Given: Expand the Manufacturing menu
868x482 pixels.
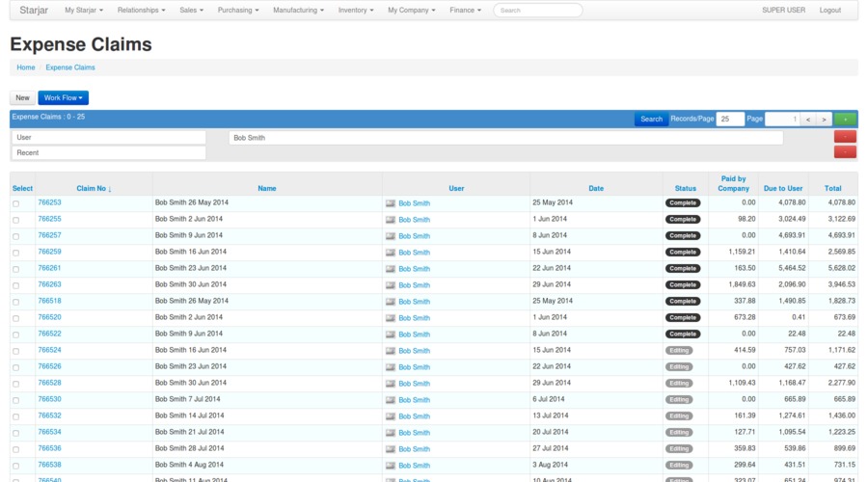Looking at the screenshot, I should [x=298, y=10].
